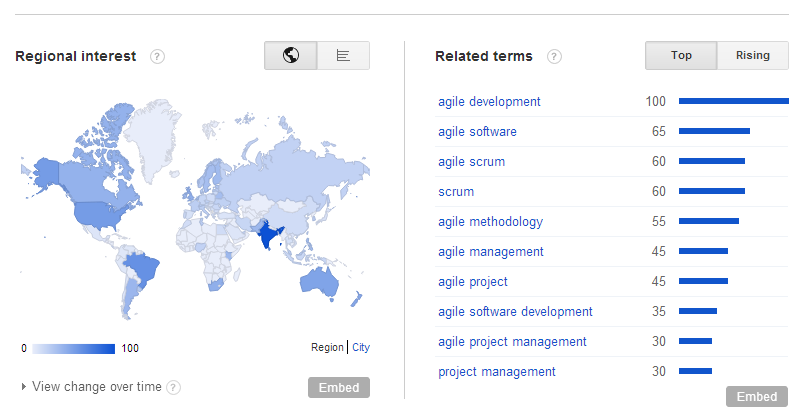Open the agile development term

pos(489,102)
